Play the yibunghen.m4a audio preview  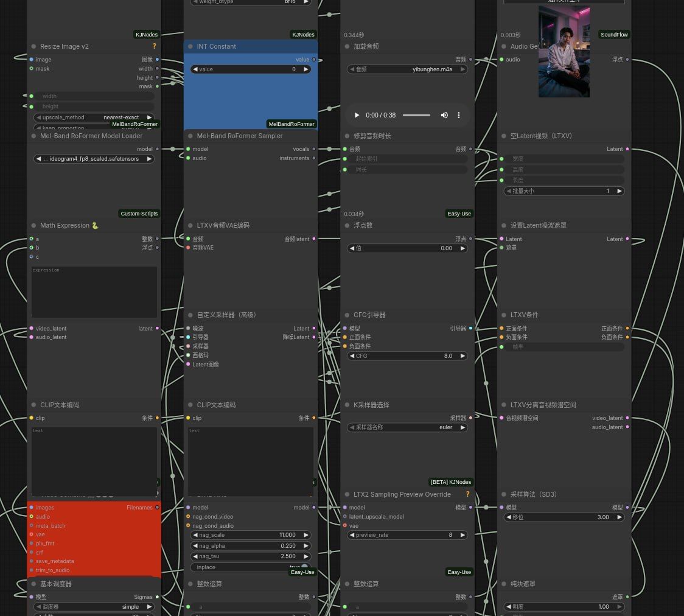pos(357,115)
